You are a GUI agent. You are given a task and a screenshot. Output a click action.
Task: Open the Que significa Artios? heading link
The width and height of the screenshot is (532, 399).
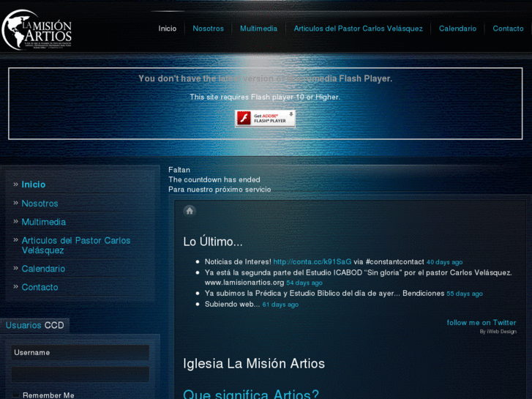click(x=251, y=394)
